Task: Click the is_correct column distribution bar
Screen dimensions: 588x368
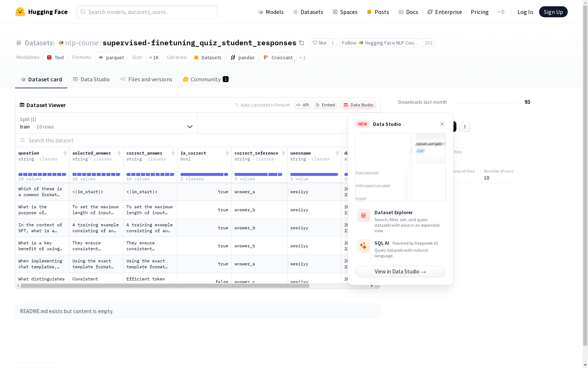Action: click(204, 174)
